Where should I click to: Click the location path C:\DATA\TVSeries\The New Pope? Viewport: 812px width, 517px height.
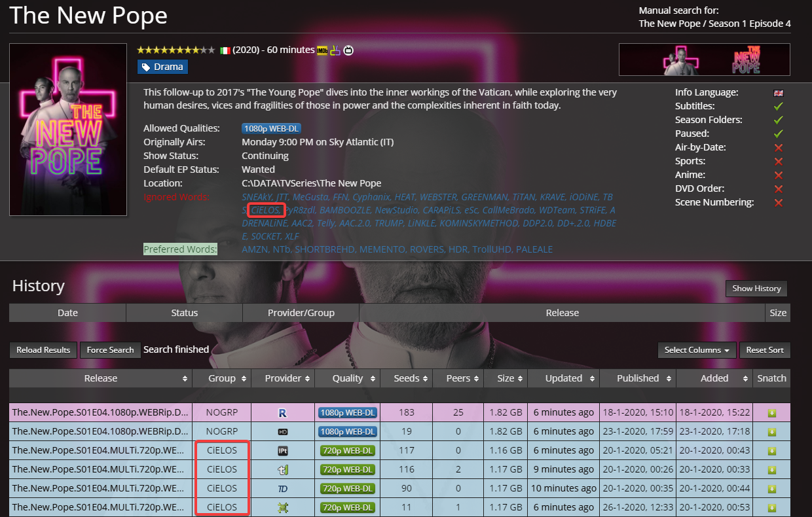point(311,183)
